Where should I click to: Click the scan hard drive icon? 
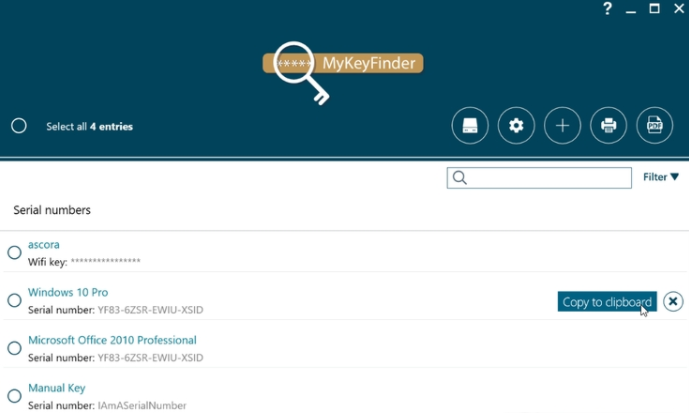[470, 125]
